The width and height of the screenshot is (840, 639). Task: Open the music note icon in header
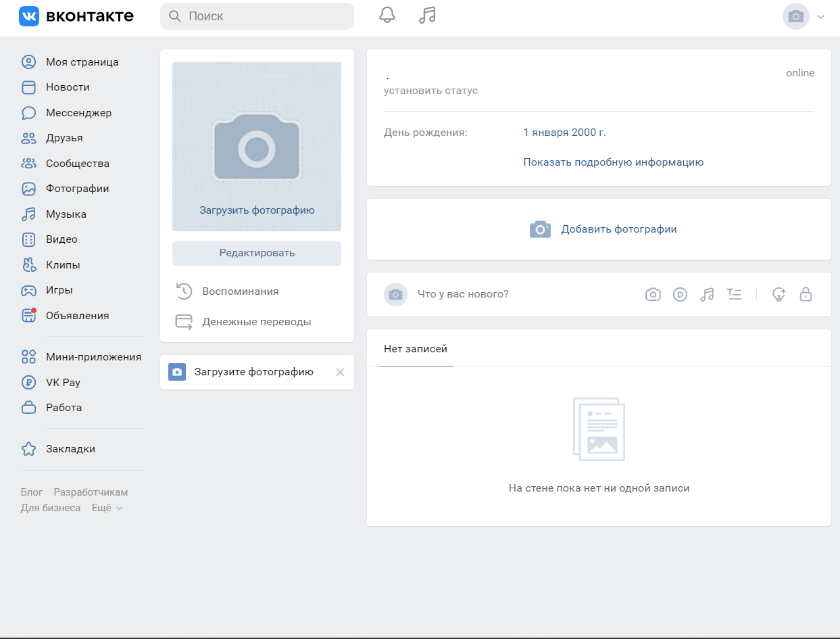tap(427, 16)
